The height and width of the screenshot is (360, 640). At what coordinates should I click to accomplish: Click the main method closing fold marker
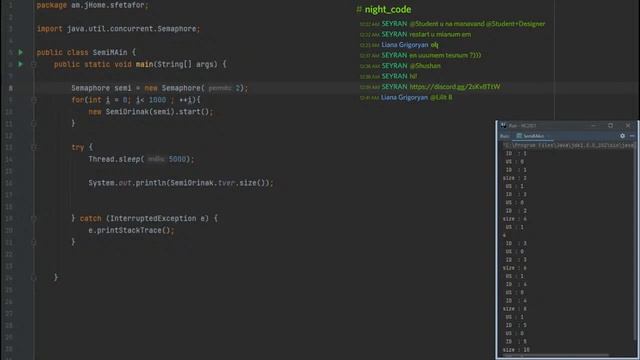click(x=34, y=278)
